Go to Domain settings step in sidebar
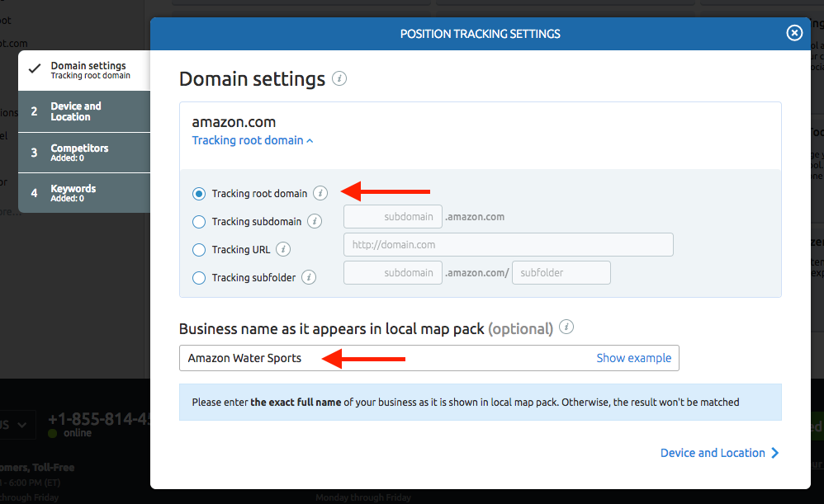Screen dimensions: 824x504 (x=84, y=70)
